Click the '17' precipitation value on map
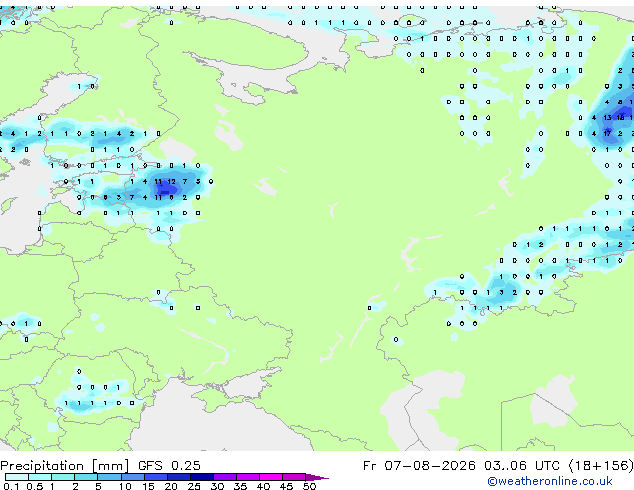 (607, 133)
